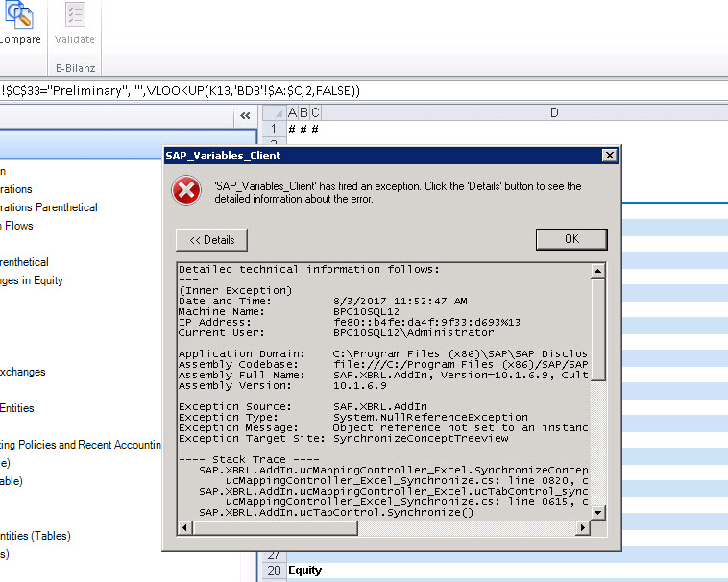Click the 'BPC10SQL12\Administrator' user text

coord(414,332)
